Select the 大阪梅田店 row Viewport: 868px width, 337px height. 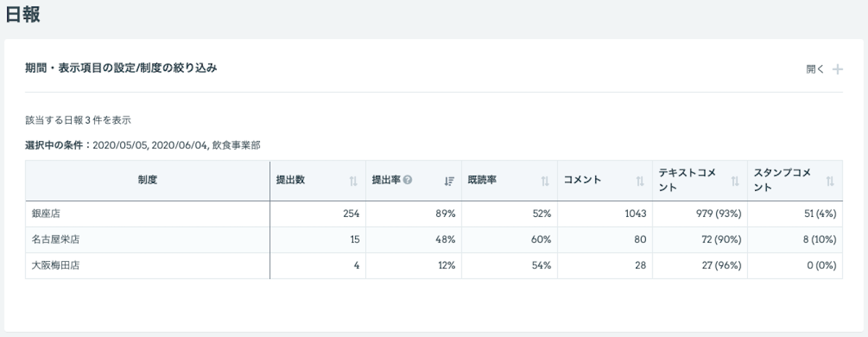click(x=50, y=265)
